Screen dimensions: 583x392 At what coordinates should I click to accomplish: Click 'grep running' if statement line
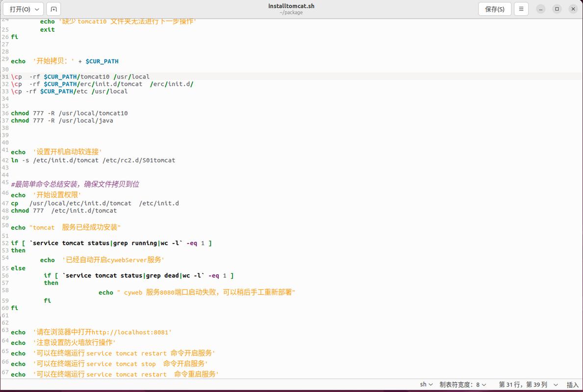click(111, 243)
